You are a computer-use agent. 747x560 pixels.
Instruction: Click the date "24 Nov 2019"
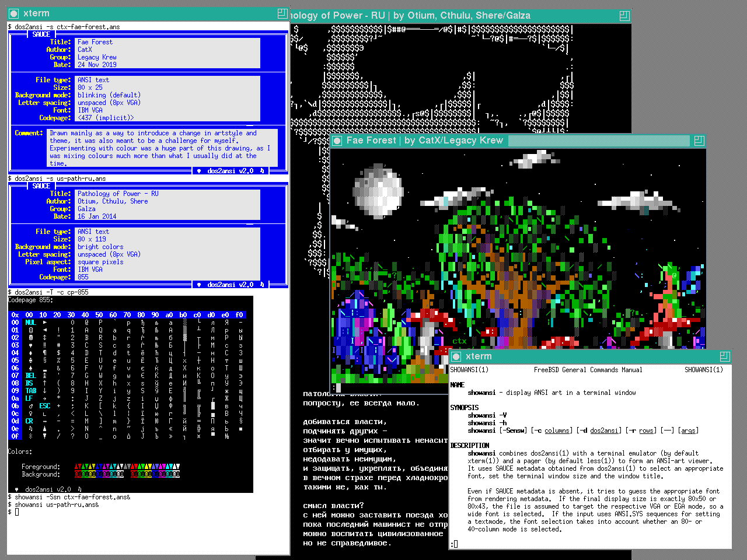click(97, 65)
